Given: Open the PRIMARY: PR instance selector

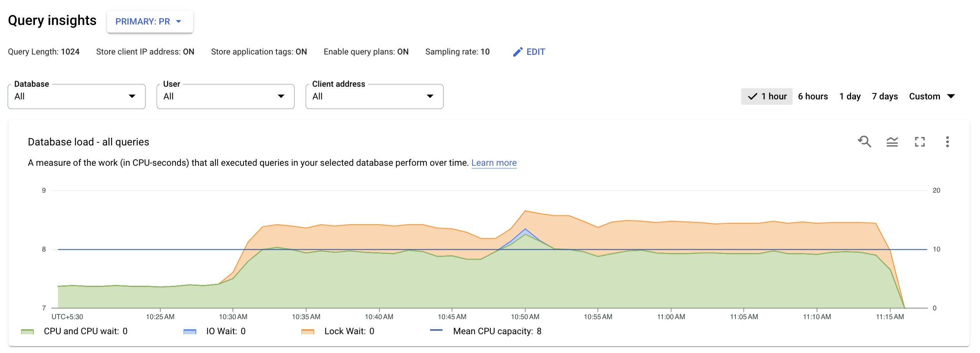Looking at the screenshot, I should click(x=150, y=21).
